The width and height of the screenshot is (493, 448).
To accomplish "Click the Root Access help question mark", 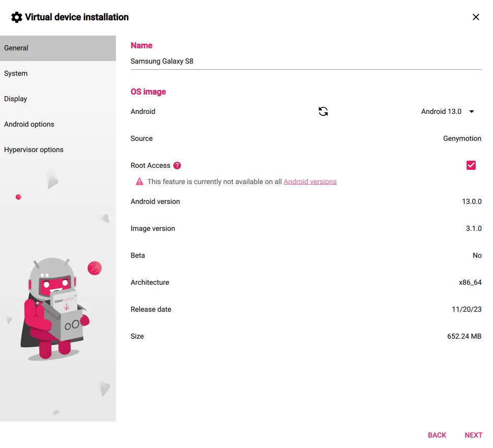I will point(177,165).
